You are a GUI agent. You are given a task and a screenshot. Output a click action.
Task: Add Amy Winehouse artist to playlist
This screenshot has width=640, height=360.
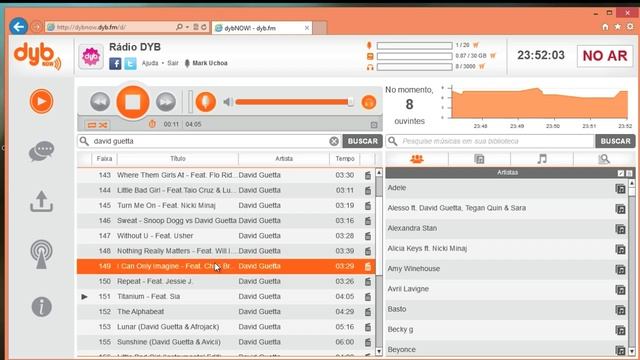[x=620, y=269]
